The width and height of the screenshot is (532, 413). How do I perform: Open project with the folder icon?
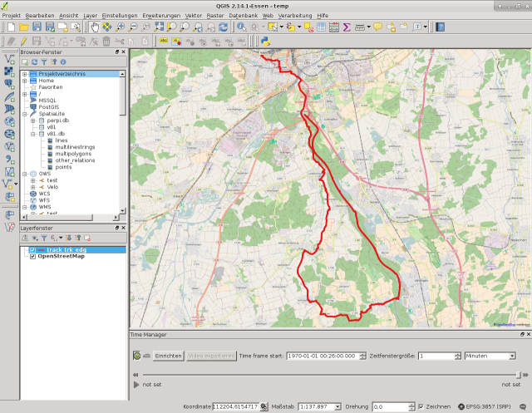point(24,27)
